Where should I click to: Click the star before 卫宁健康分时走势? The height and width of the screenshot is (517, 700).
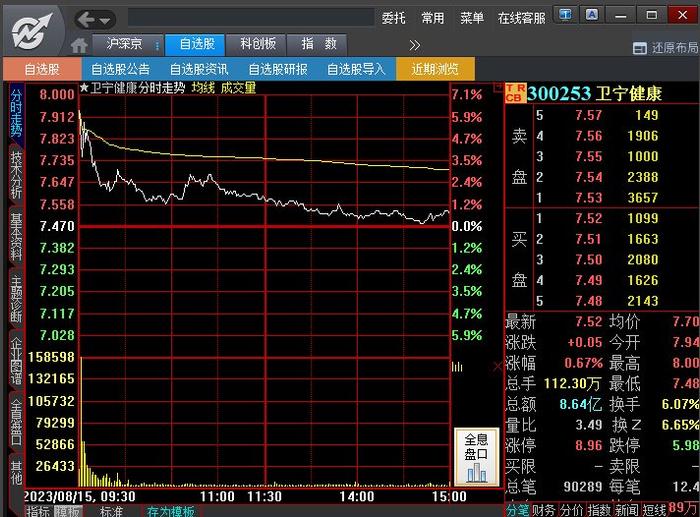84,88
